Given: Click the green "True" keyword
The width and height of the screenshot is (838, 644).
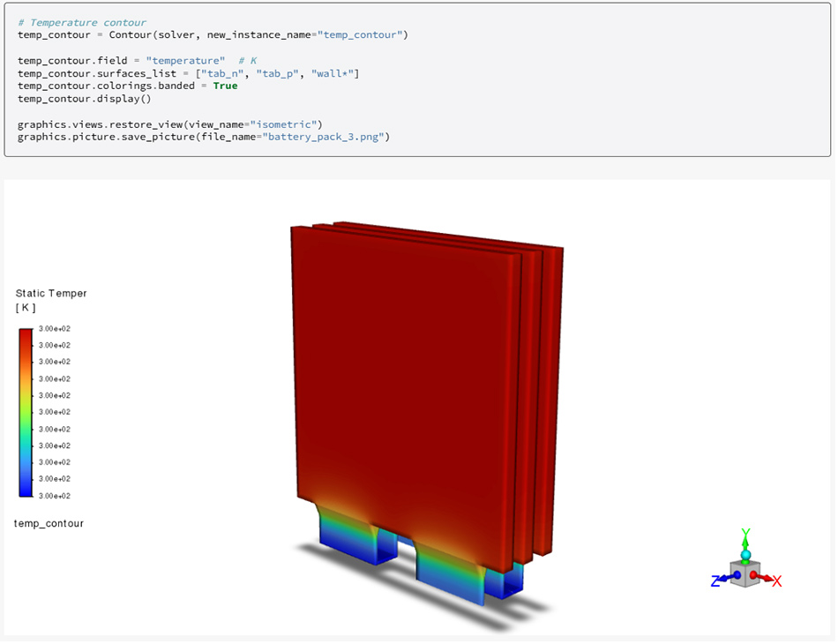Looking at the screenshot, I should coord(226,86).
